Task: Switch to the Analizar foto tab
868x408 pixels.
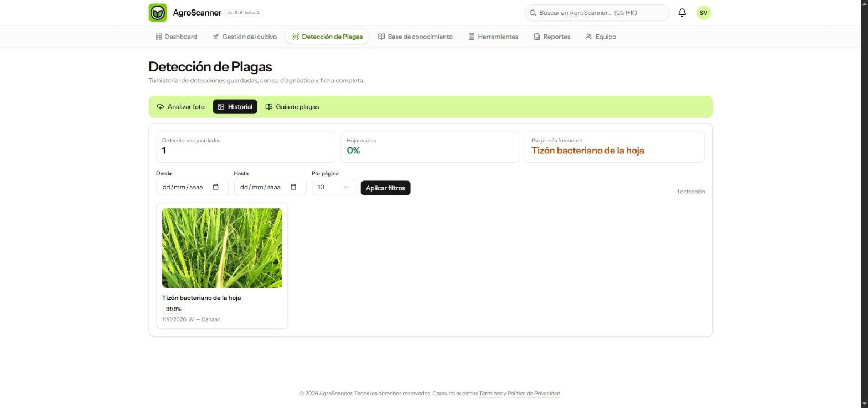Action: 181,107
